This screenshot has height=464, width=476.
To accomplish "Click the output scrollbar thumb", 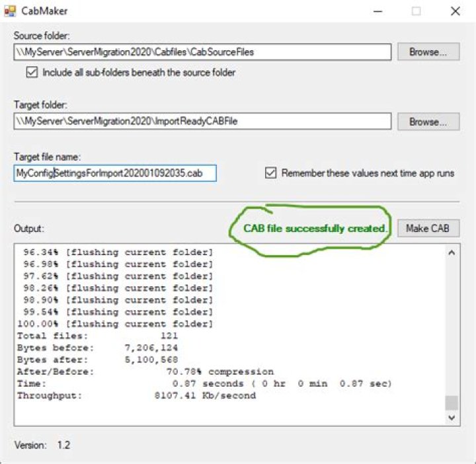I will (x=452, y=403).
